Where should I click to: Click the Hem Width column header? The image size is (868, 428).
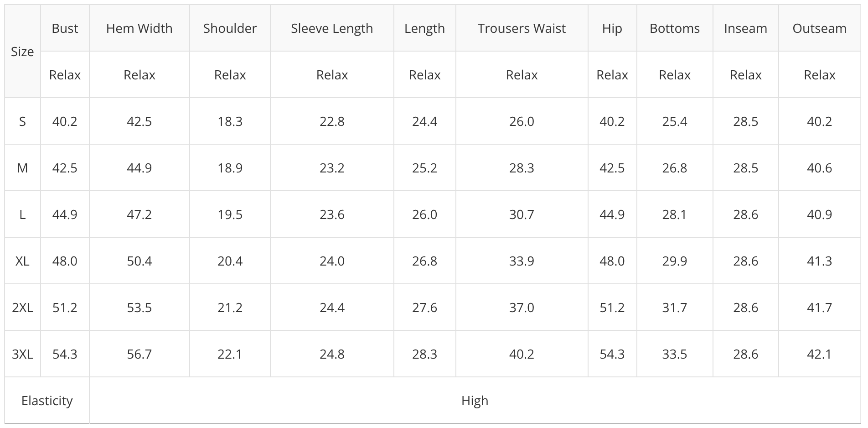[139, 28]
